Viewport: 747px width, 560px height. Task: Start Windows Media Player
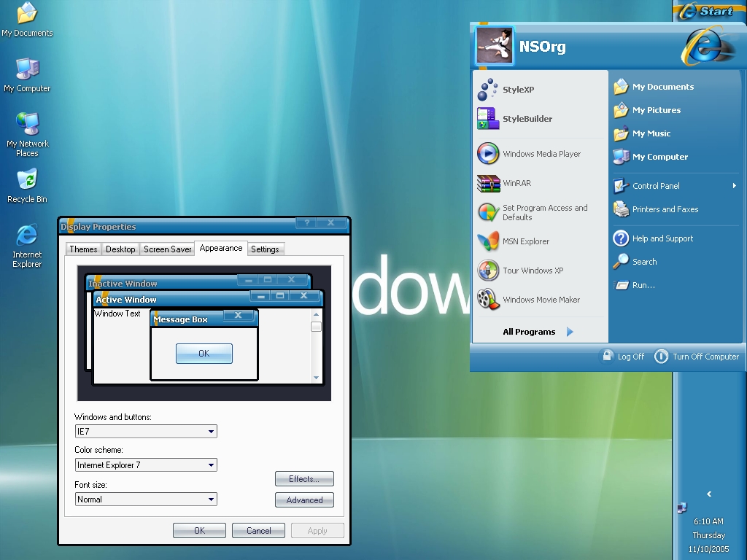[541, 154]
